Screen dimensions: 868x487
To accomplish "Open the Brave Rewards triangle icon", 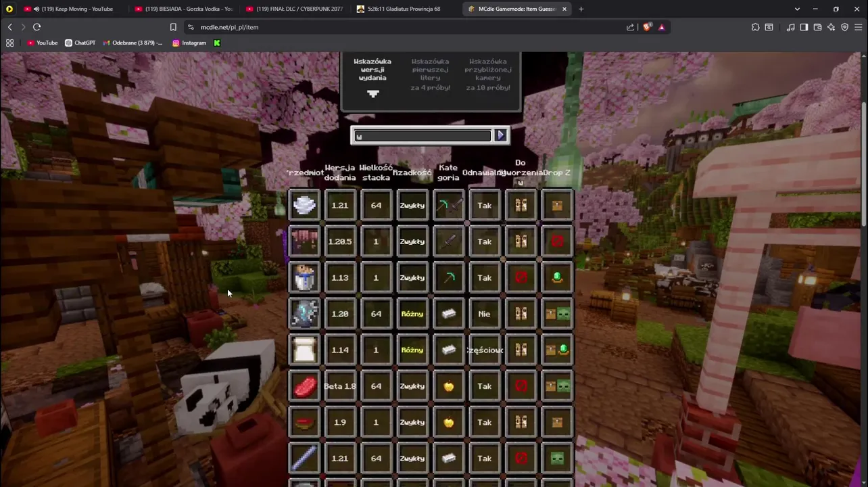I will [x=661, y=27].
